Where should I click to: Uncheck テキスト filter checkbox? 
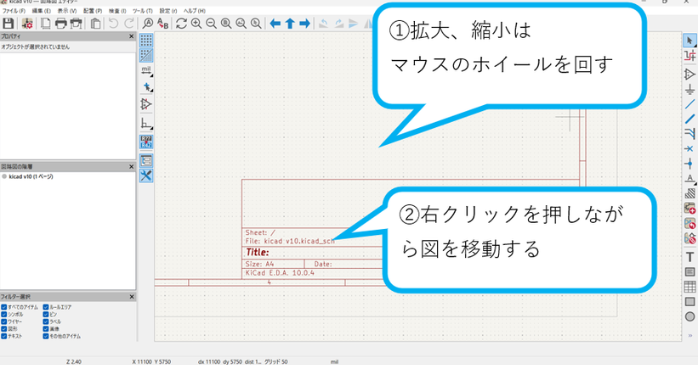[4, 336]
